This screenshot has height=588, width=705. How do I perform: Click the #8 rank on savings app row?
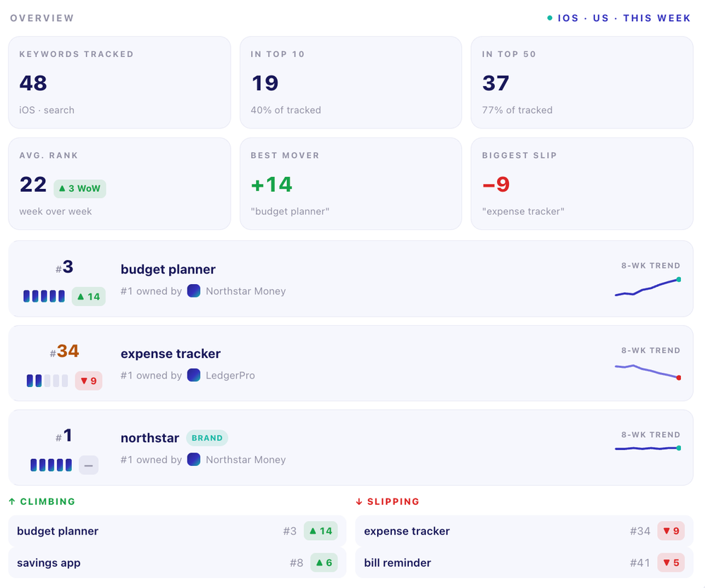(x=296, y=563)
